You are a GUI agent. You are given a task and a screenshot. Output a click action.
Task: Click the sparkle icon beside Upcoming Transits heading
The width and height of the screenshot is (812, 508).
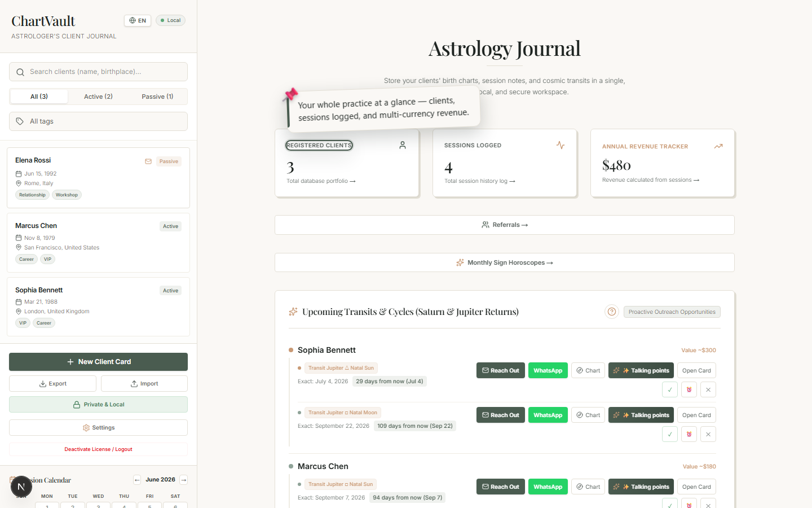[293, 312]
